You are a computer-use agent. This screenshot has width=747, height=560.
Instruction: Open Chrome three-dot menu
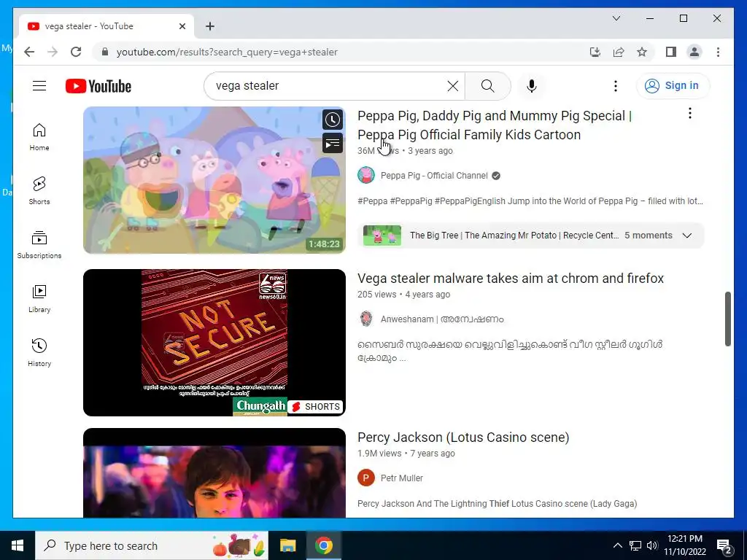point(718,52)
